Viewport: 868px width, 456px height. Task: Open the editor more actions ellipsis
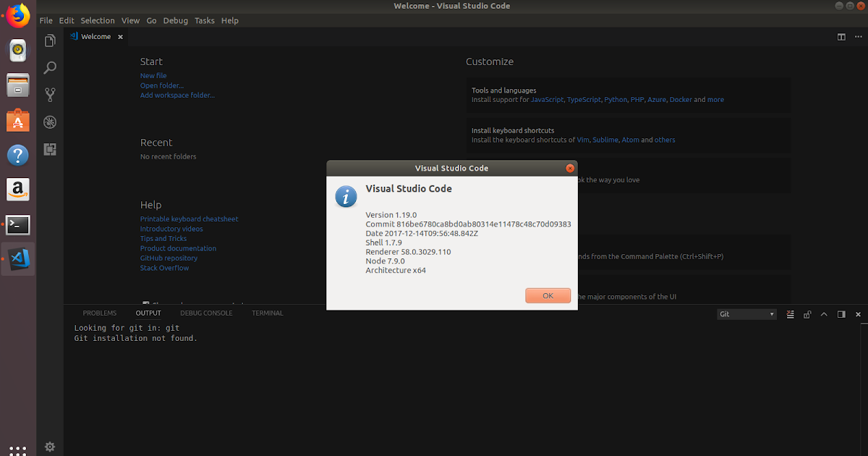pyautogui.click(x=858, y=37)
